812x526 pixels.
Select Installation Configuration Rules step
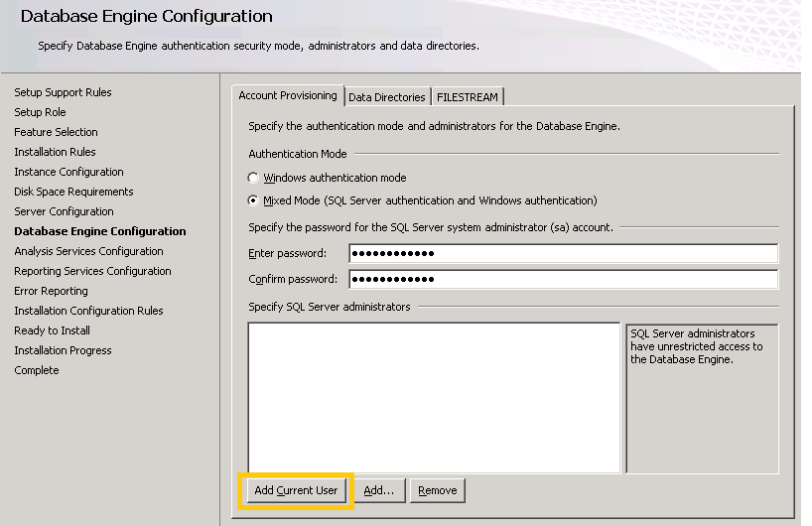click(88, 311)
